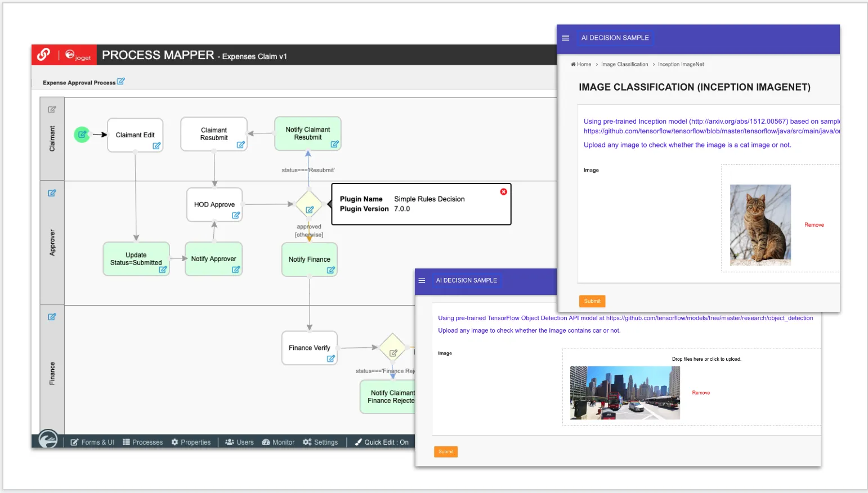The height and width of the screenshot is (493, 868).
Task: Click the edit icon on Claimant Edit node
Action: (x=156, y=146)
